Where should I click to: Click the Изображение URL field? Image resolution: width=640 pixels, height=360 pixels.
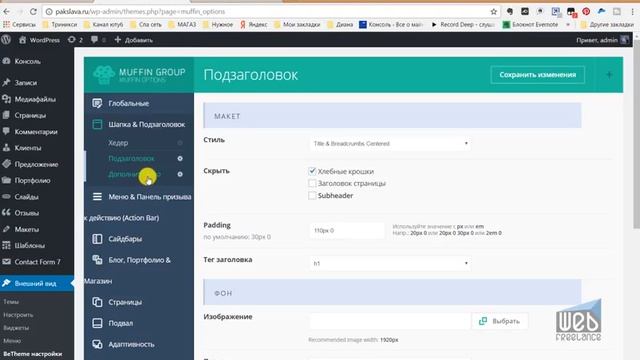coord(390,321)
